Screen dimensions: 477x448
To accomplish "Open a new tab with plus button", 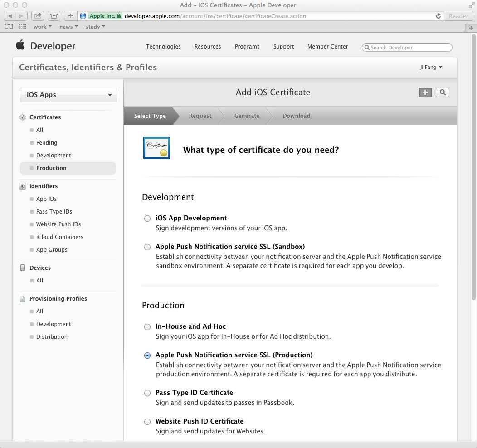I will point(471,28).
